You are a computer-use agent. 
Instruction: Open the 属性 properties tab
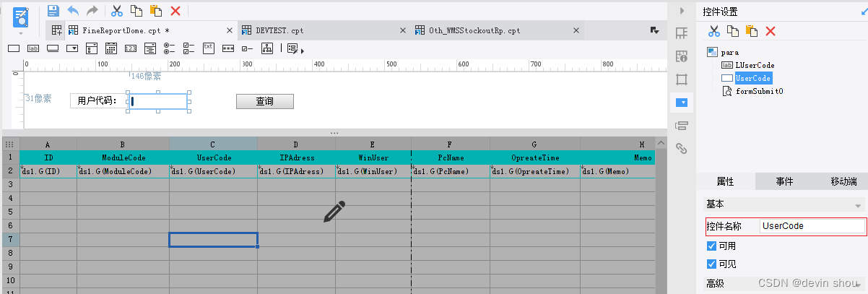[725, 182]
